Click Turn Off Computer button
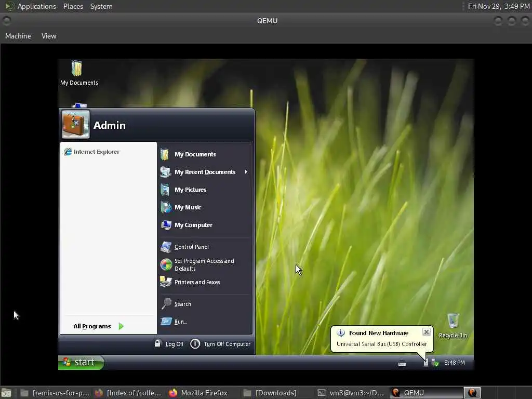 click(220, 344)
